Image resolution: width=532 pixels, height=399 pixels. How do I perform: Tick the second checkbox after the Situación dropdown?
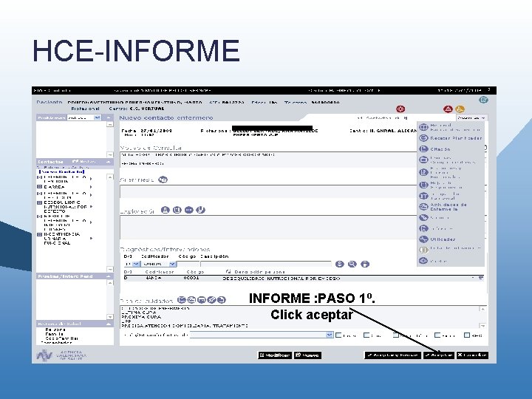pos(366,335)
